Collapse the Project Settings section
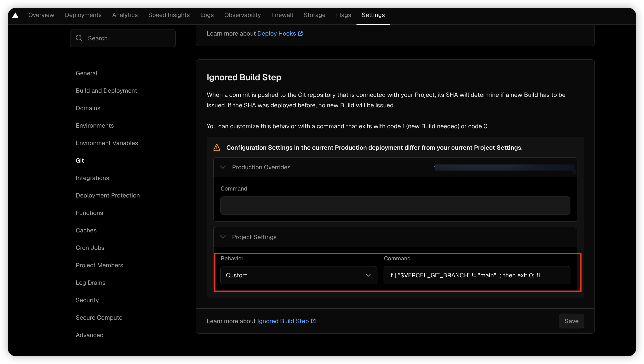The width and height of the screenshot is (644, 364). 223,237
